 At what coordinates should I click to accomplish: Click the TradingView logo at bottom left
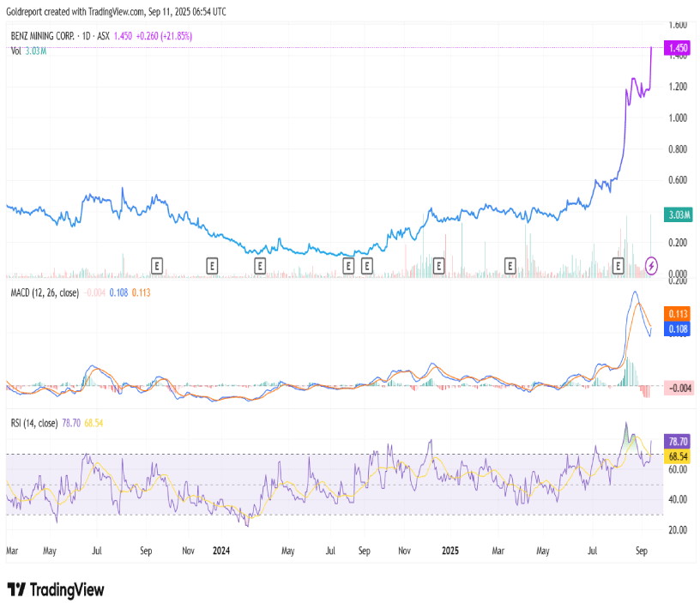[x=56, y=589]
